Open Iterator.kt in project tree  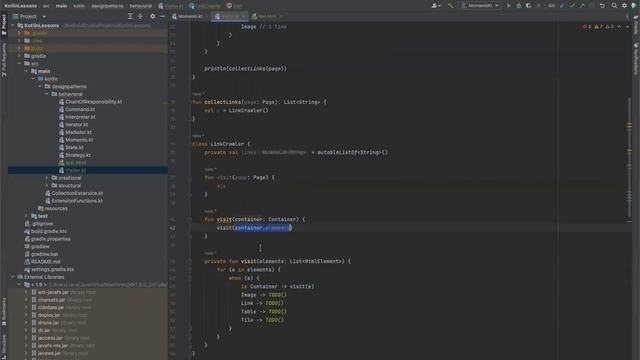click(77, 124)
